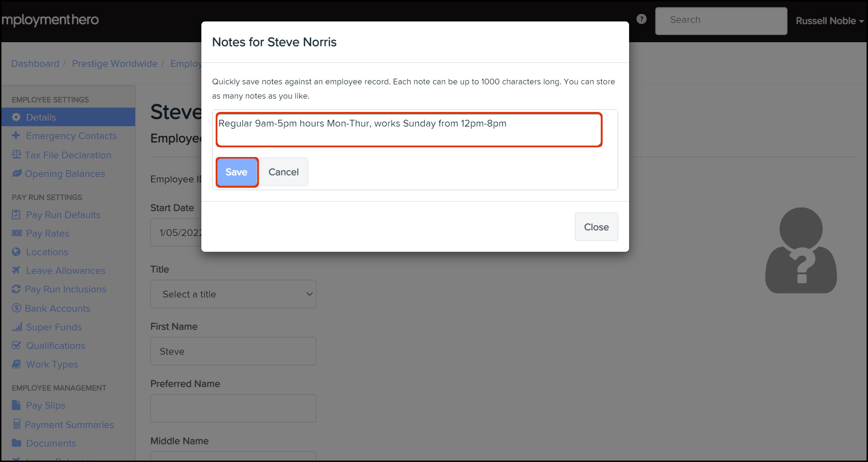Click the Tax File Declaration scales icon

coord(16,154)
